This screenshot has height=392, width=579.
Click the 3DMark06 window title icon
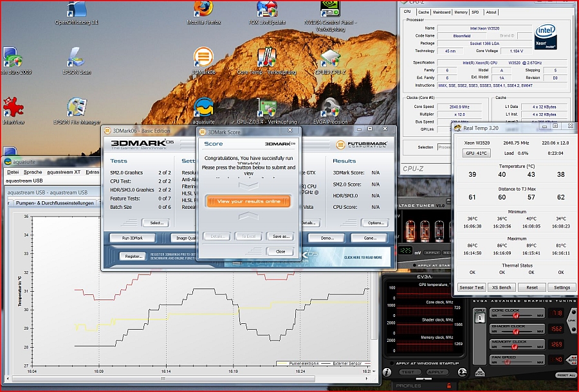107,130
